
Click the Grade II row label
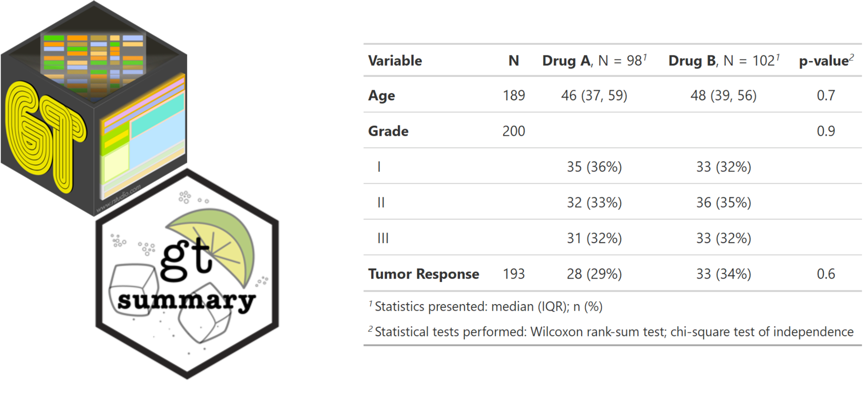(381, 203)
